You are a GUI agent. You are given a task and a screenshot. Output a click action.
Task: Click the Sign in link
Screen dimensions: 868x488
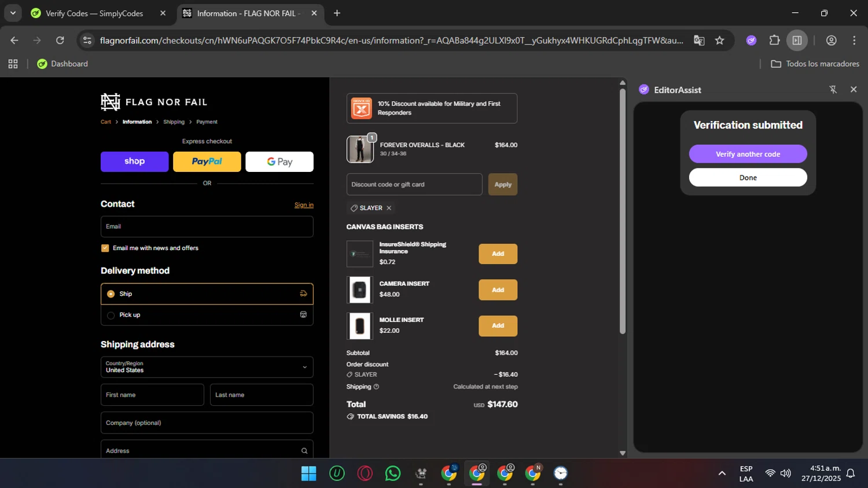304,205
